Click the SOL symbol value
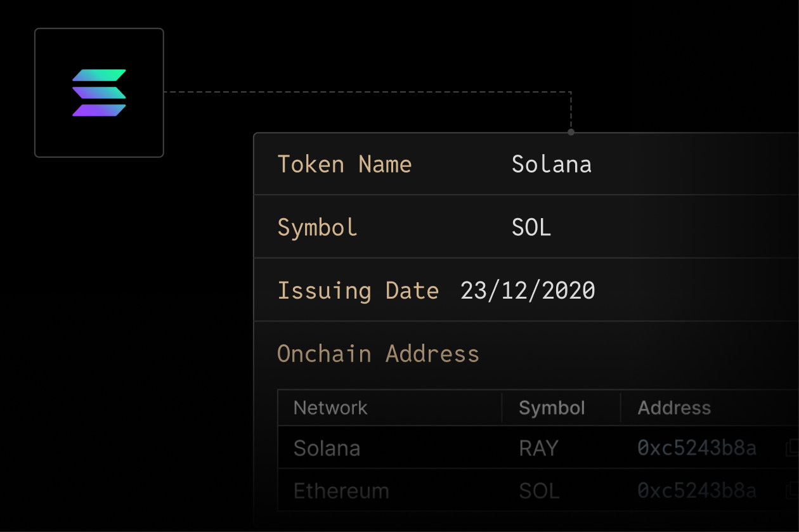The width and height of the screenshot is (799, 532). (x=531, y=227)
